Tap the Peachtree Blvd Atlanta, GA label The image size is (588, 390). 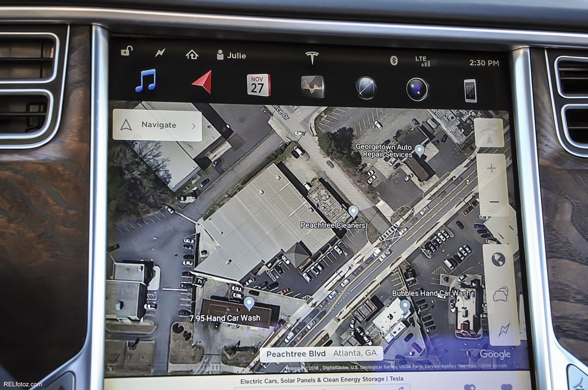[322, 354]
